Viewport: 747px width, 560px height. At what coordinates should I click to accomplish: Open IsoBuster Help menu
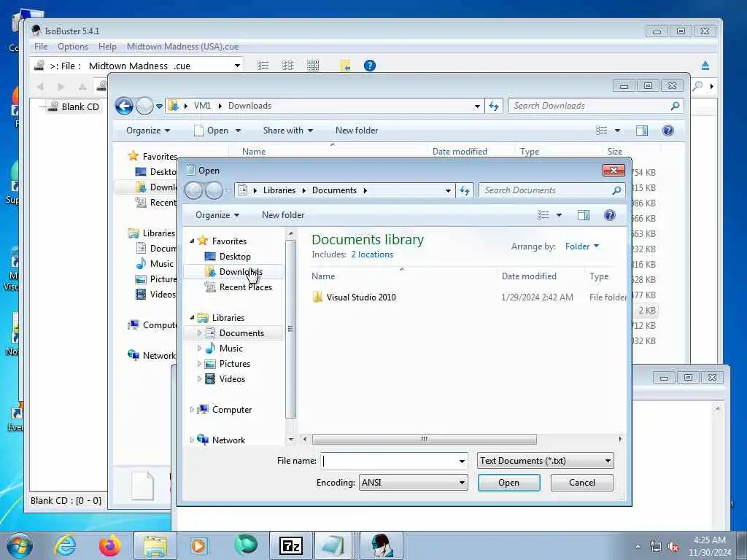(107, 47)
